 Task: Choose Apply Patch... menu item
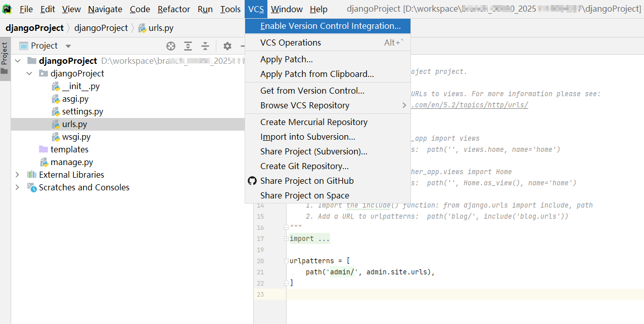(x=328, y=59)
